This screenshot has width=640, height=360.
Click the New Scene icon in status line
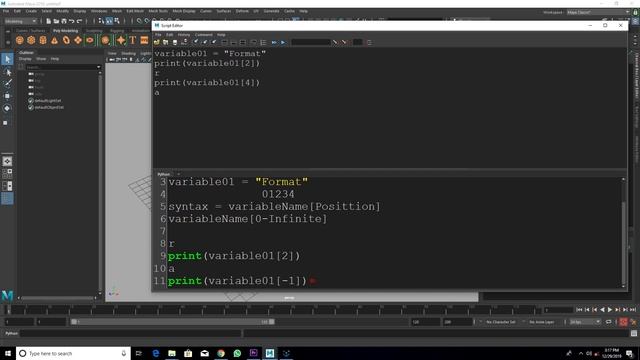pyautogui.click(x=49, y=21)
